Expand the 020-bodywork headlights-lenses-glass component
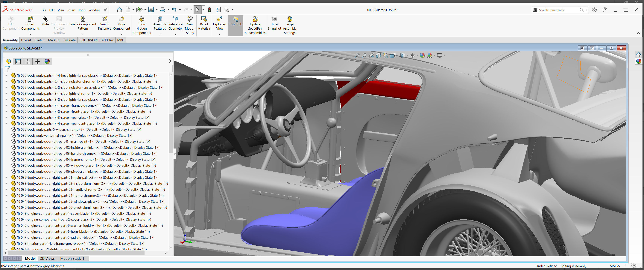The height and width of the screenshot is (270, 644). click(x=6, y=75)
